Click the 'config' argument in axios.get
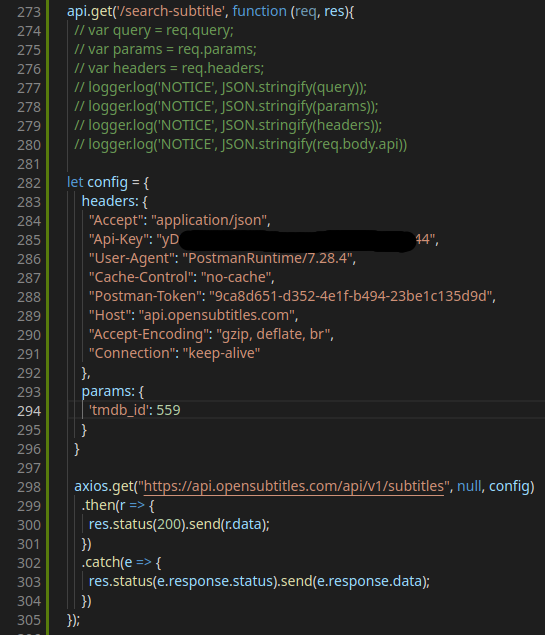 tap(509, 486)
